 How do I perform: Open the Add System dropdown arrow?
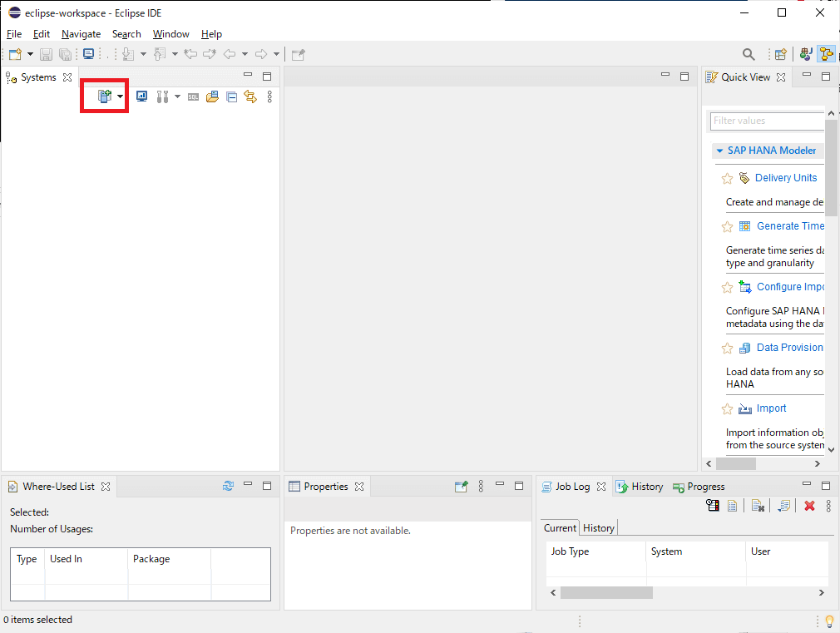tap(120, 97)
